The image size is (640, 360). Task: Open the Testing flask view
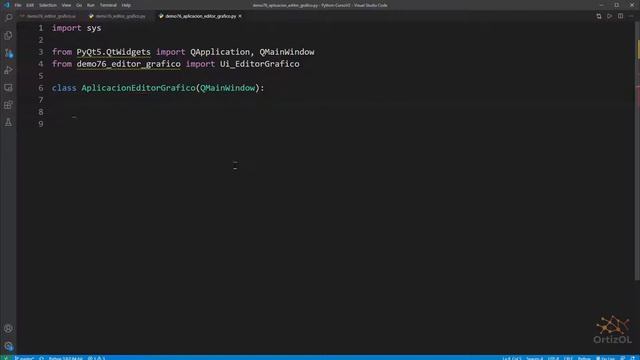8,122
